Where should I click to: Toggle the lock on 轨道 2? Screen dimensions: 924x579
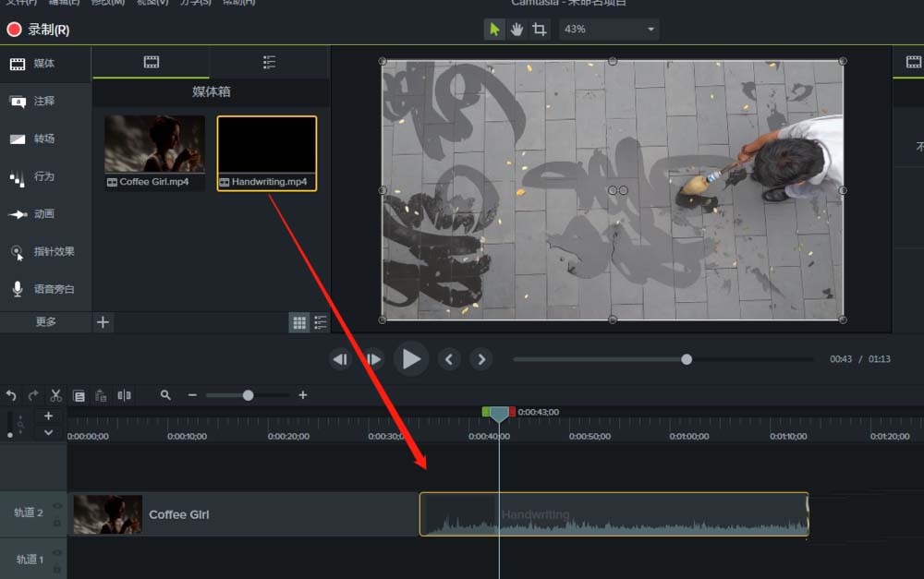click(57, 522)
